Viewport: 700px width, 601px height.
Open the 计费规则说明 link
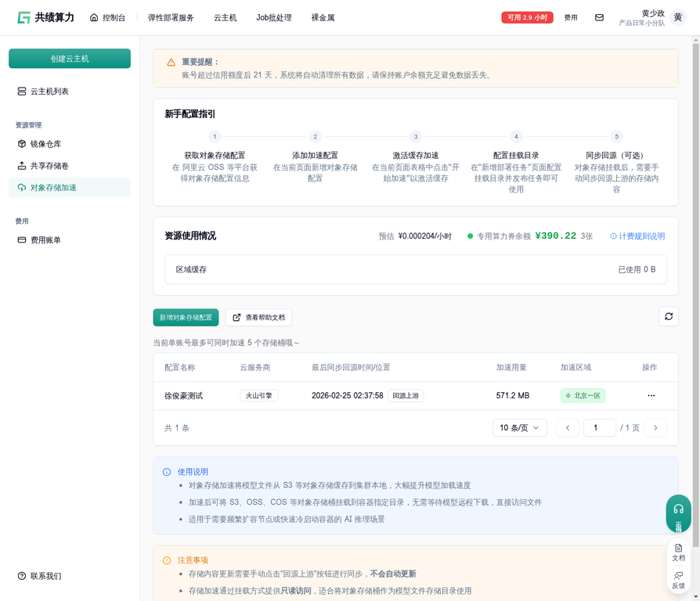coord(637,236)
